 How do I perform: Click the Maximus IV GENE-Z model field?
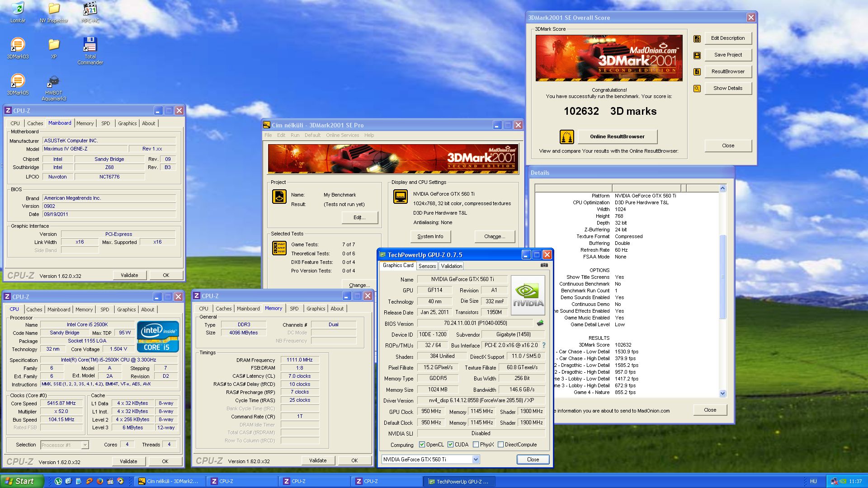85,149
